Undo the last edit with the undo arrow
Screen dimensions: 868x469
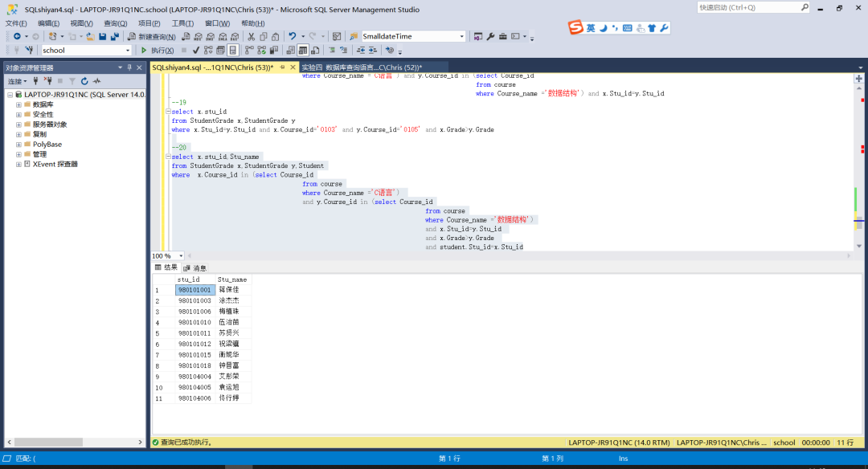pos(293,36)
